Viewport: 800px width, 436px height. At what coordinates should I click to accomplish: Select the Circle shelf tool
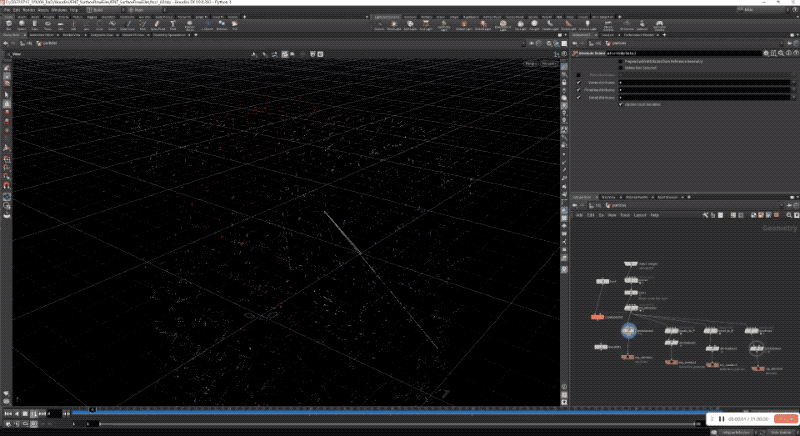[x=99, y=23]
